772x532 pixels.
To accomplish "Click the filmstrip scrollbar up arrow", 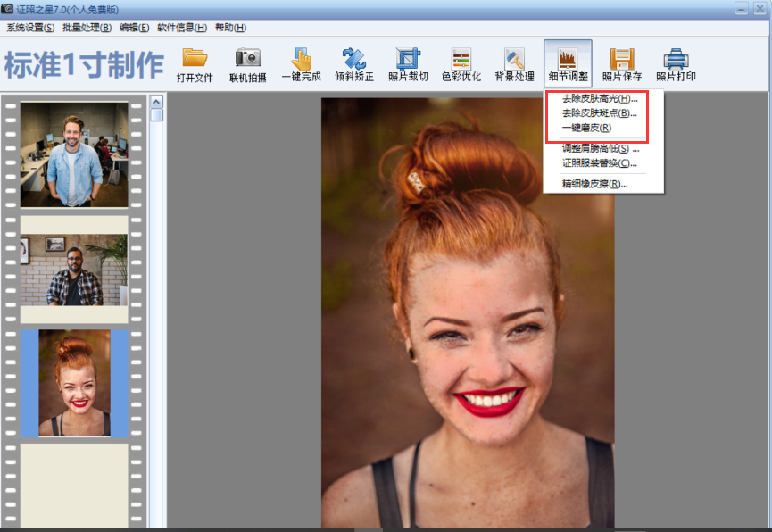I will point(157,100).
